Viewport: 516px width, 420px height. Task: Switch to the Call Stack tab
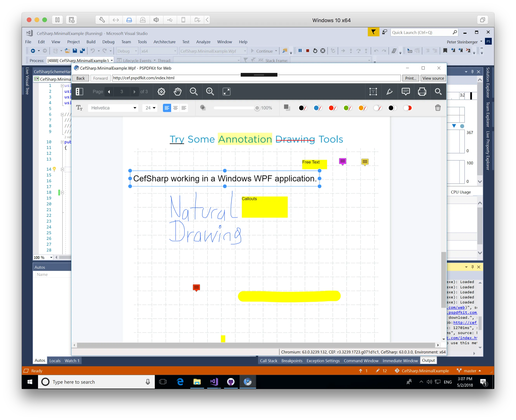[268, 360]
